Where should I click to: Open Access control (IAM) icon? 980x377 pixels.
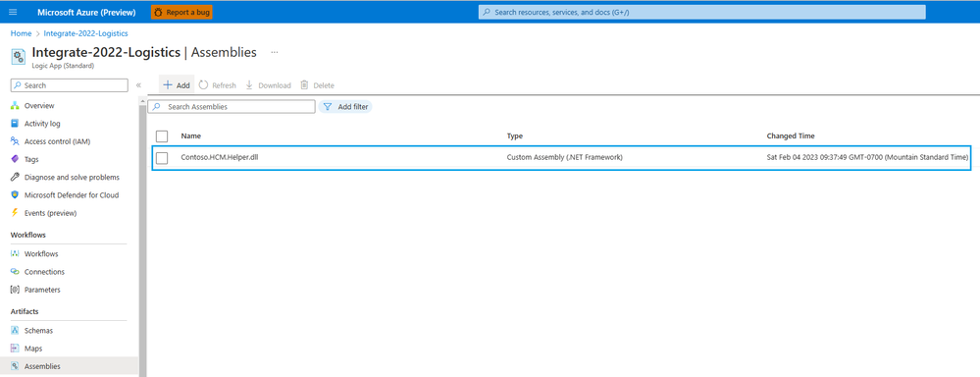(15, 141)
